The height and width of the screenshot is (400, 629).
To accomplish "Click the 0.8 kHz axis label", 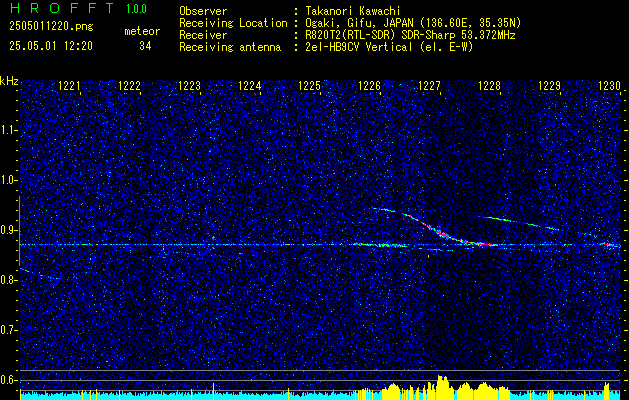I will 8,280.
